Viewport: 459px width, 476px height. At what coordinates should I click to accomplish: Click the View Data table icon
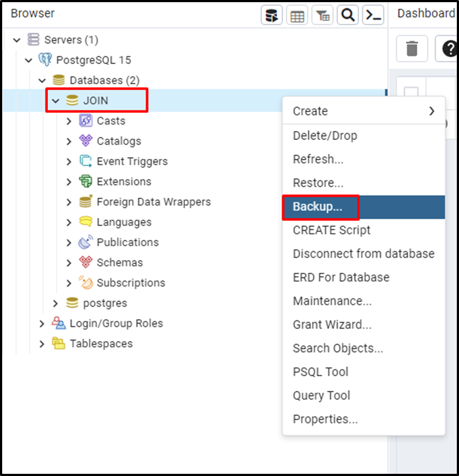point(297,15)
